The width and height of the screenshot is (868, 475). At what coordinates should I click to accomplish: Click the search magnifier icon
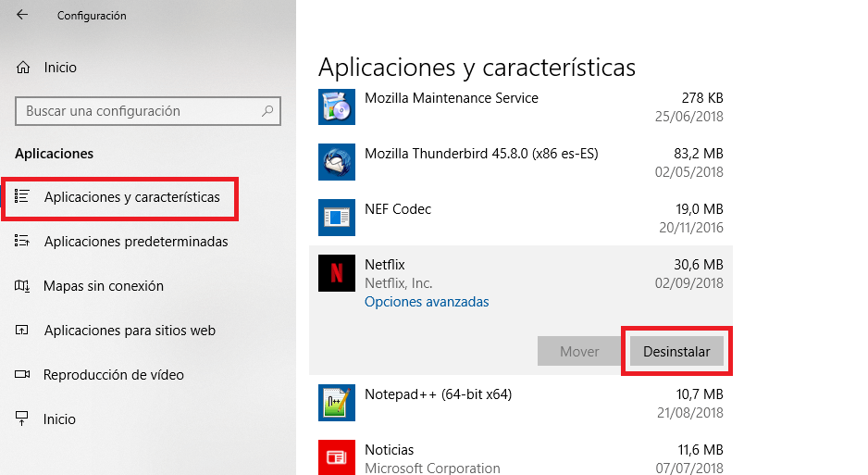click(267, 111)
